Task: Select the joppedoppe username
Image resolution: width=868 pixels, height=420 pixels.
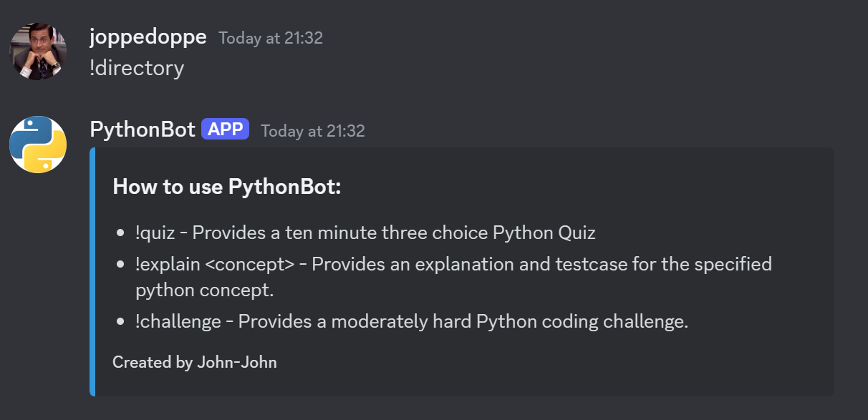Action: click(148, 37)
